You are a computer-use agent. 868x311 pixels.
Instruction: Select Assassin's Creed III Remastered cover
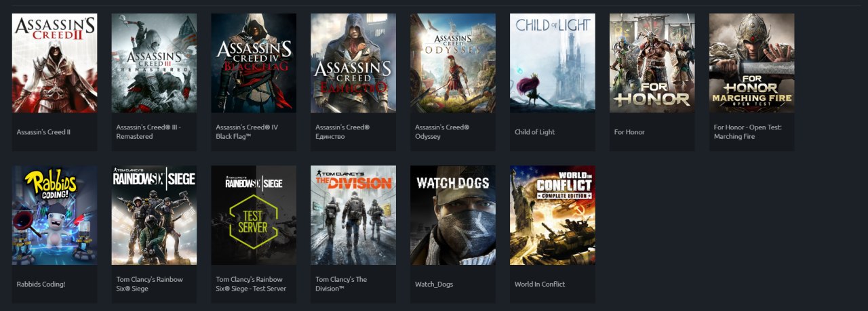[154, 63]
